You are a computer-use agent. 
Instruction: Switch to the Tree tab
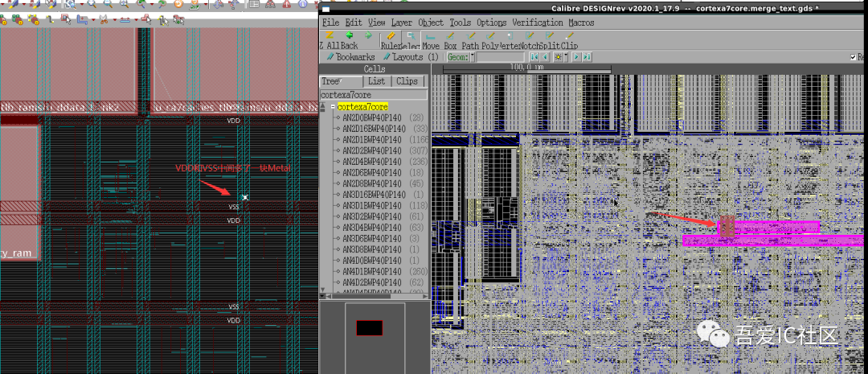coord(341,81)
